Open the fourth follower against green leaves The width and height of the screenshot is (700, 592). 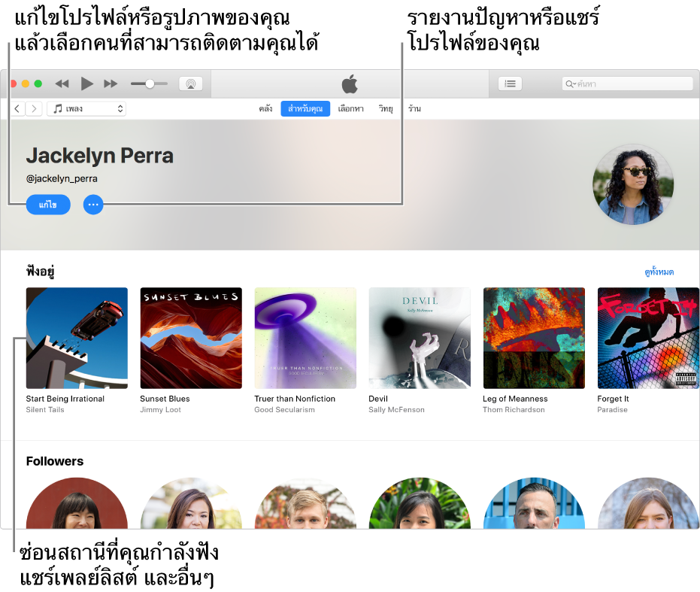420,503
